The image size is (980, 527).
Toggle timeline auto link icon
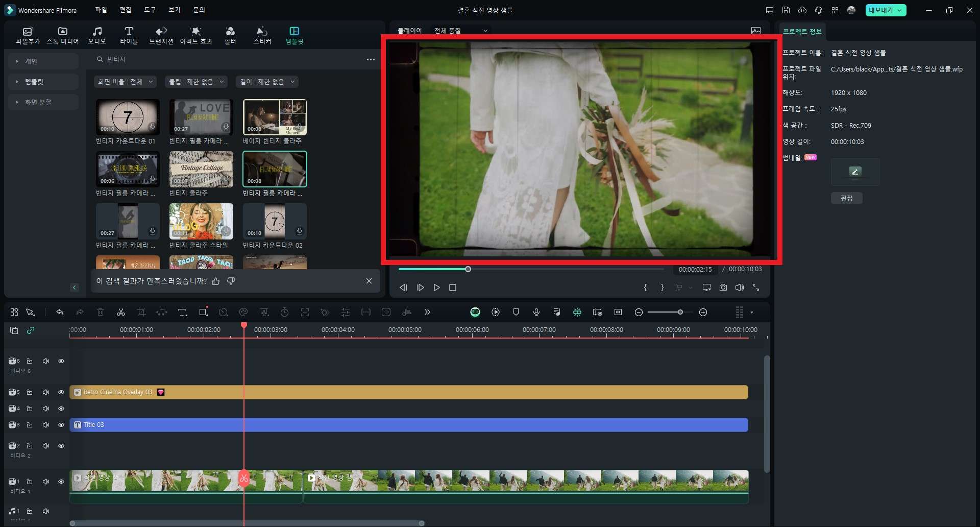pos(31,330)
